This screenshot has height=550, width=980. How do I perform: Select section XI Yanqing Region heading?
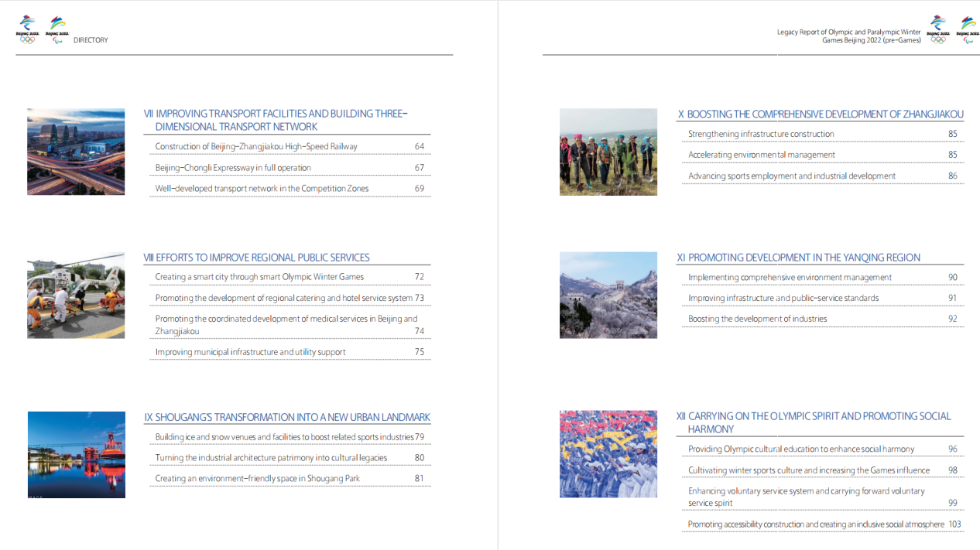pyautogui.click(x=798, y=258)
